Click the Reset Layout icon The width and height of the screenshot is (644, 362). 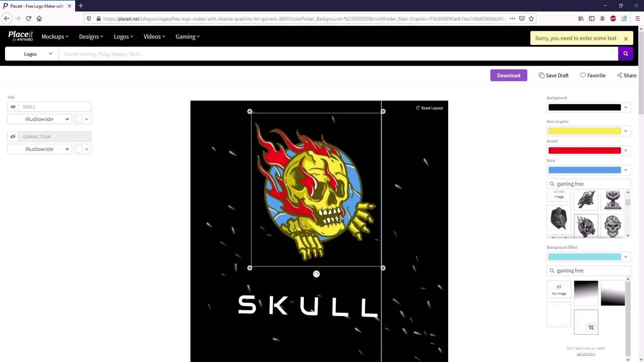[x=418, y=108]
